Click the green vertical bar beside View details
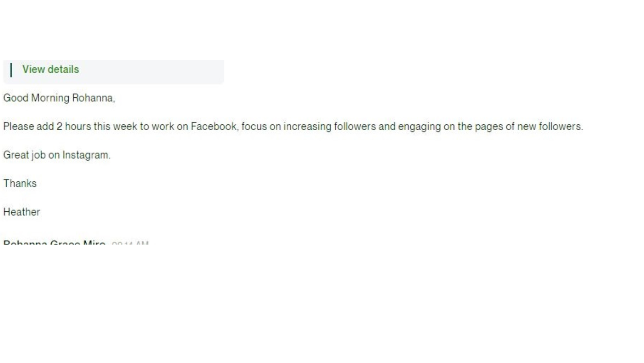The width and height of the screenshot is (644, 363). pyautogui.click(x=11, y=70)
